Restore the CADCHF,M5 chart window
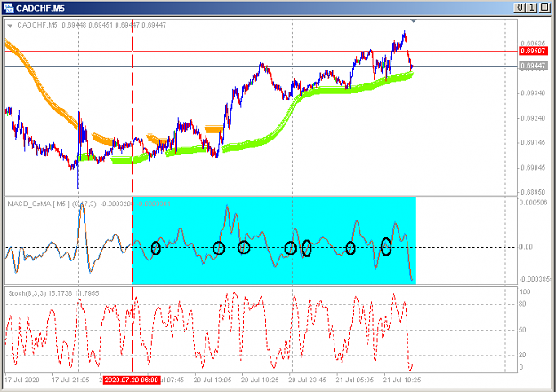556x392 pixels. point(531,7)
